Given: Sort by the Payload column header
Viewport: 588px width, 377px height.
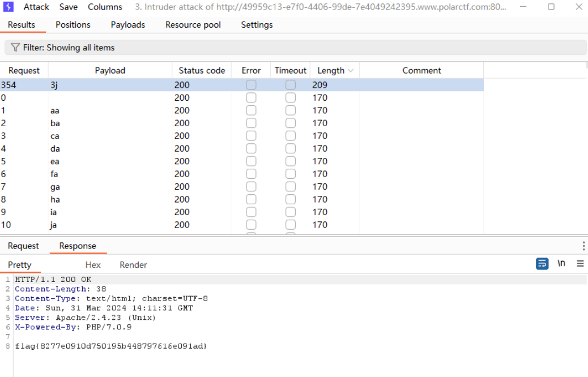Looking at the screenshot, I should coord(110,70).
